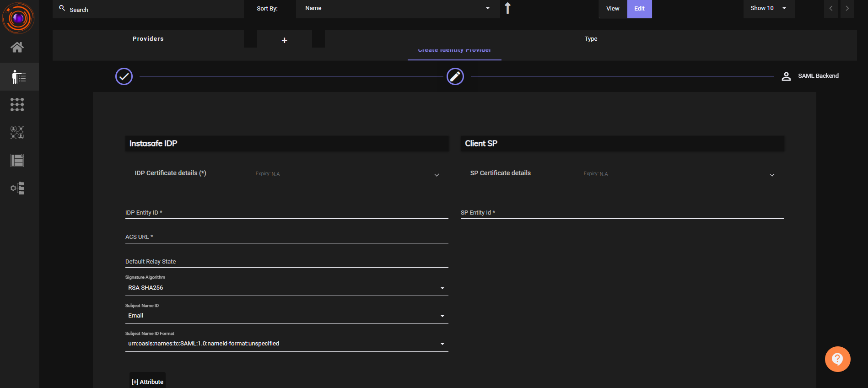Click the completed checkmark step icon
Screen dimensions: 868x388
coord(124,76)
